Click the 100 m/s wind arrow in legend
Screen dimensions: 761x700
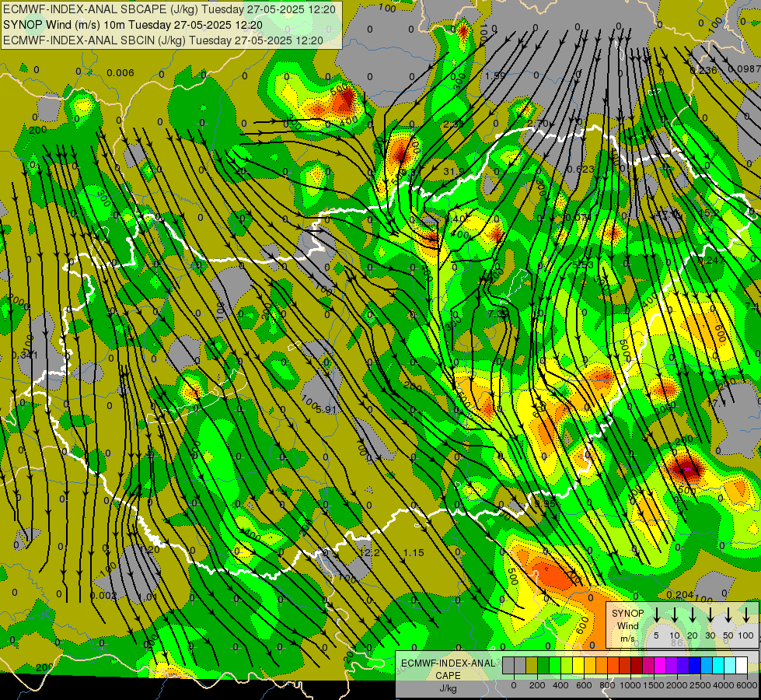pyautogui.click(x=746, y=614)
